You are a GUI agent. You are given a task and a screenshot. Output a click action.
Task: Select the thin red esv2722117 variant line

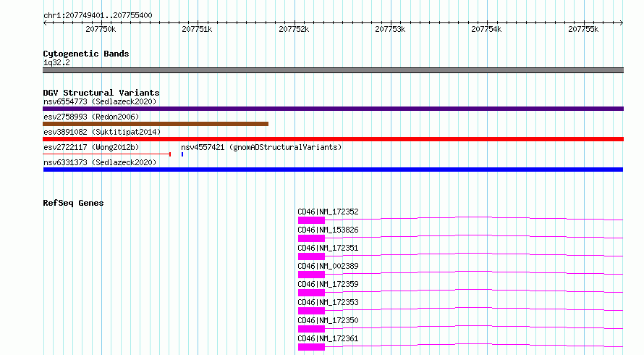pyautogui.click(x=107, y=154)
